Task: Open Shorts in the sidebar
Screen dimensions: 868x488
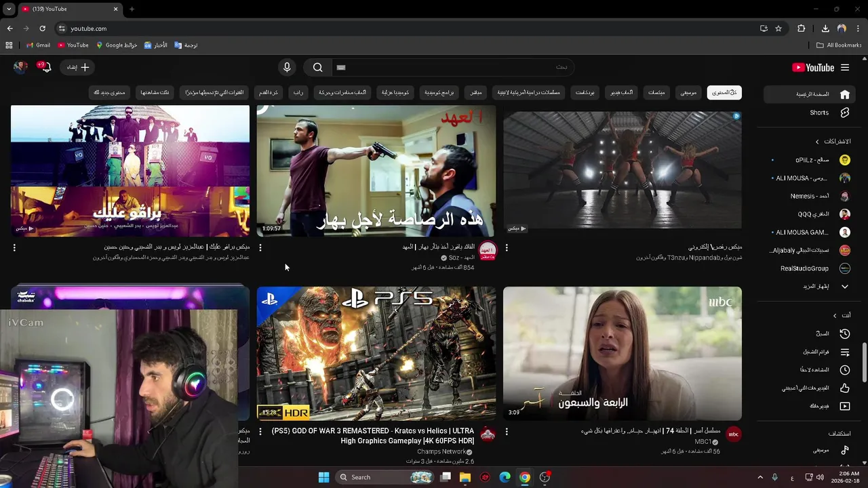Action: (808, 113)
